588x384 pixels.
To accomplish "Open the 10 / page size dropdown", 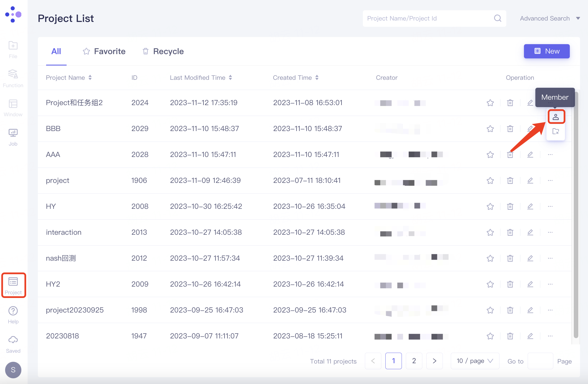I will click(475, 361).
